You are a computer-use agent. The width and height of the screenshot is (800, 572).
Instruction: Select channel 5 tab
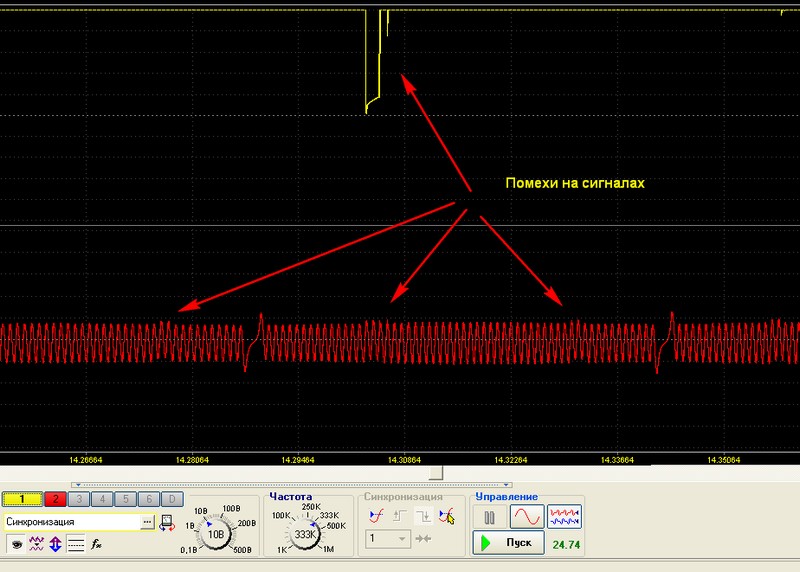pyautogui.click(x=126, y=499)
